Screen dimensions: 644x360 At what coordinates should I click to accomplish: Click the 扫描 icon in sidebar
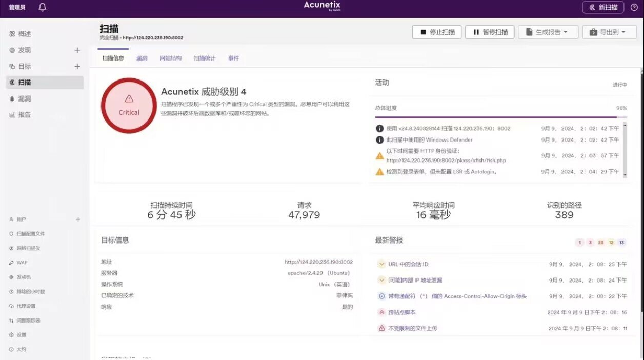click(x=12, y=83)
